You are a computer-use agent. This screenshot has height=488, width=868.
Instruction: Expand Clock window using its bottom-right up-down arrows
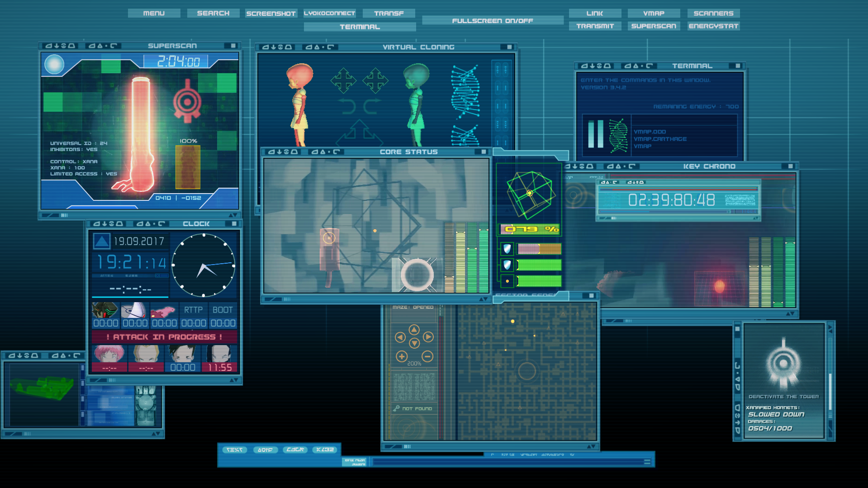(x=233, y=380)
